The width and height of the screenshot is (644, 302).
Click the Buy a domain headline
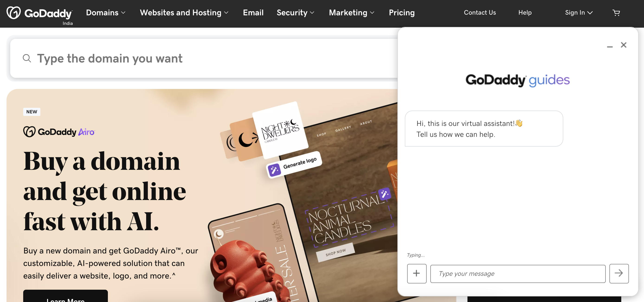(105, 191)
